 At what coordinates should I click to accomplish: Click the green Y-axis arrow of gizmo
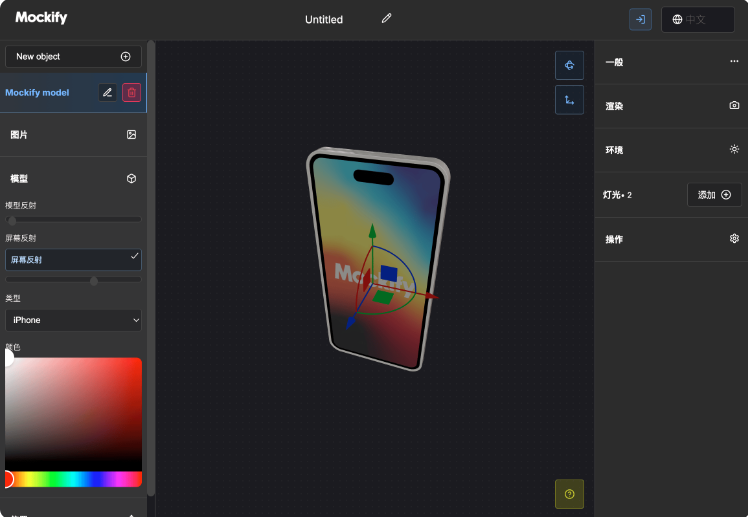click(x=372, y=231)
